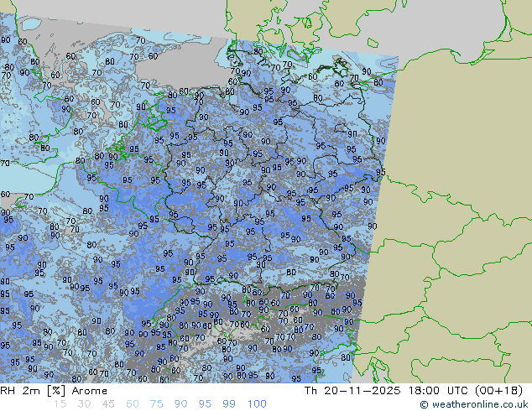Viewport: 532px width, 411px height.
Task: Click the legend value 15
Action: coord(60,404)
